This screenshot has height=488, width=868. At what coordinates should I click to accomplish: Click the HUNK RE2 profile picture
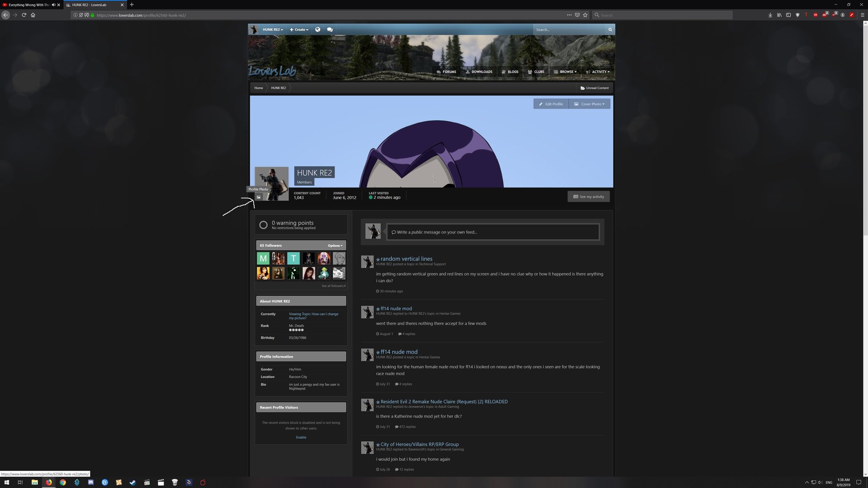[x=272, y=184]
